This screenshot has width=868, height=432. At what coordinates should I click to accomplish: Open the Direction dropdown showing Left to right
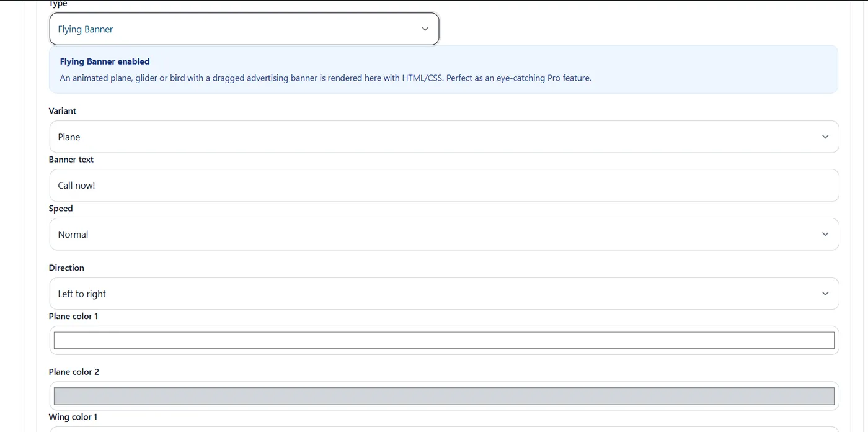click(x=444, y=294)
